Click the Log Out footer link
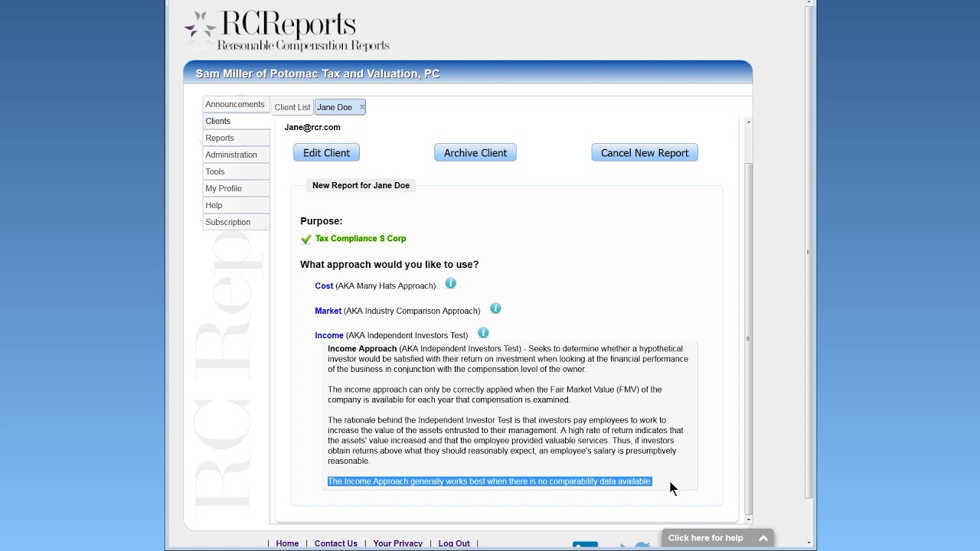This screenshot has height=551, width=980. coord(454,543)
